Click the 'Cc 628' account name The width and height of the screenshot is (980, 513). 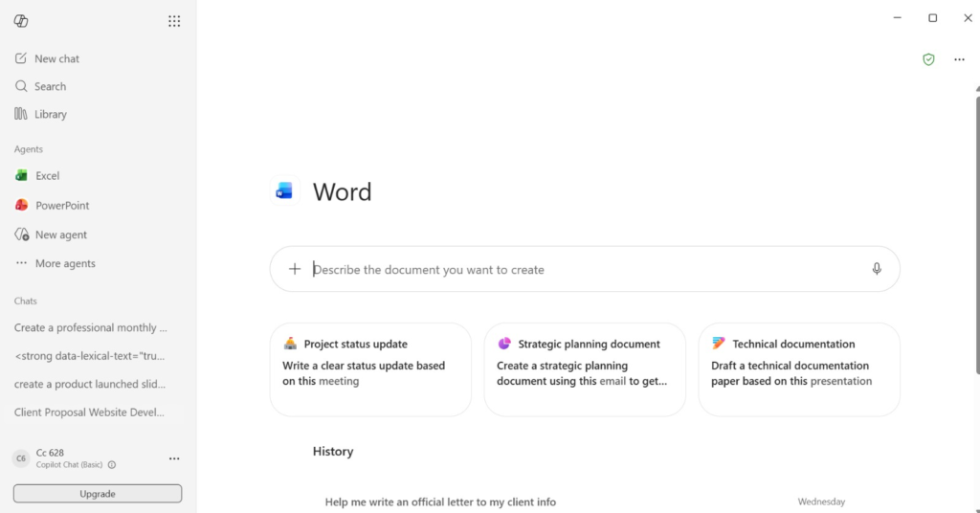[50, 453]
